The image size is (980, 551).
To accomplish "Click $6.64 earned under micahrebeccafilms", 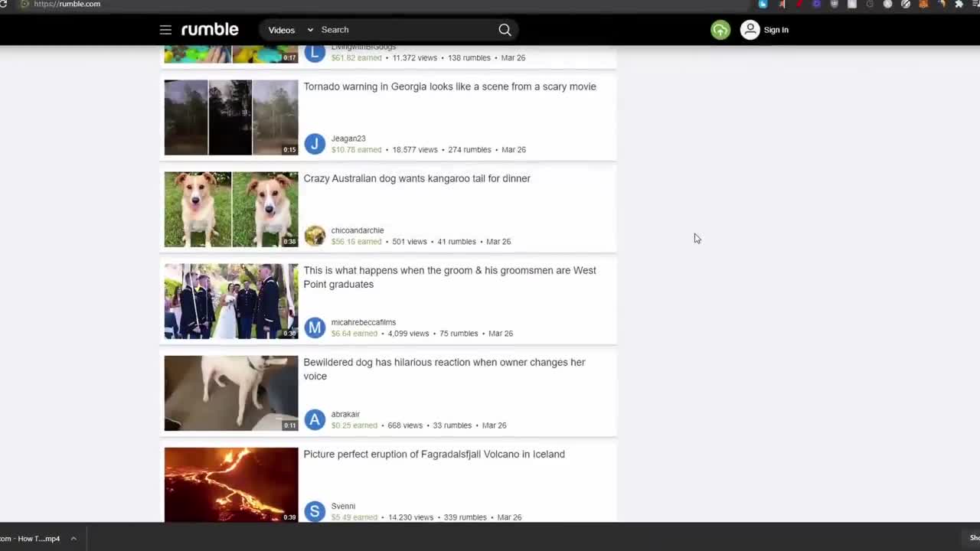I will coord(354,334).
